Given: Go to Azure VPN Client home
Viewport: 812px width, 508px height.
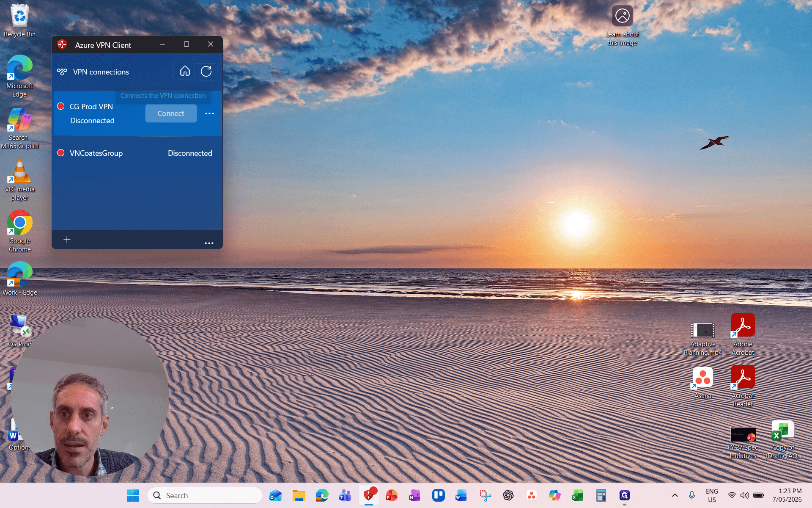Looking at the screenshot, I should coord(185,71).
